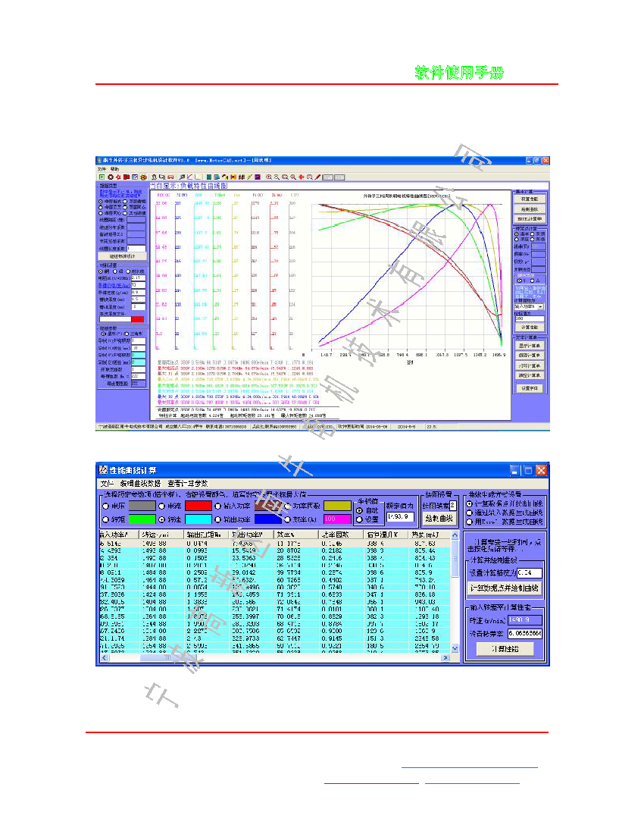
Task: Click the 设置字体 button
Action: pos(530,387)
